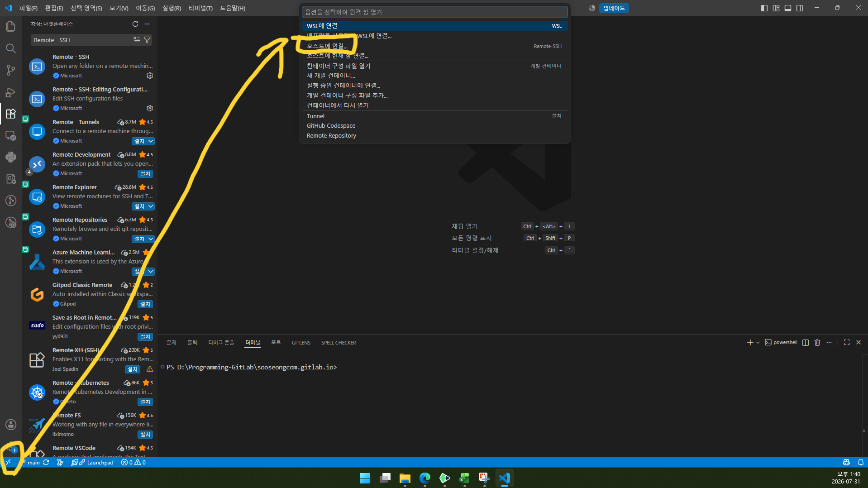Click the main branch in status bar

31,462
